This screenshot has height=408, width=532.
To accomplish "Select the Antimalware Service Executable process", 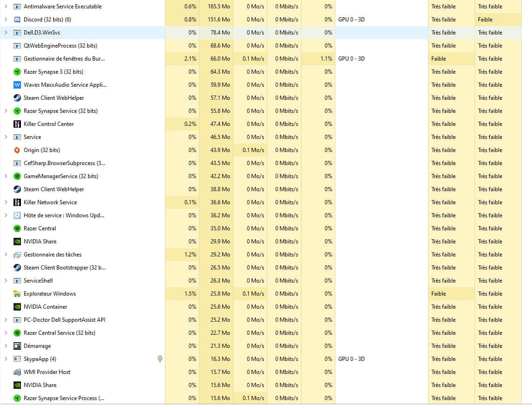I will point(62,7).
